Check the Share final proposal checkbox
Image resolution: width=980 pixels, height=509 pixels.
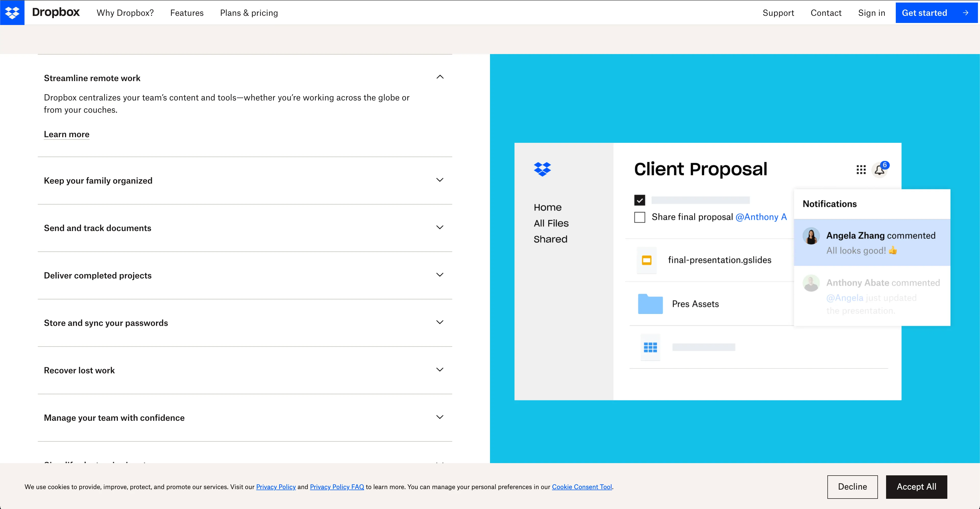tap(640, 217)
